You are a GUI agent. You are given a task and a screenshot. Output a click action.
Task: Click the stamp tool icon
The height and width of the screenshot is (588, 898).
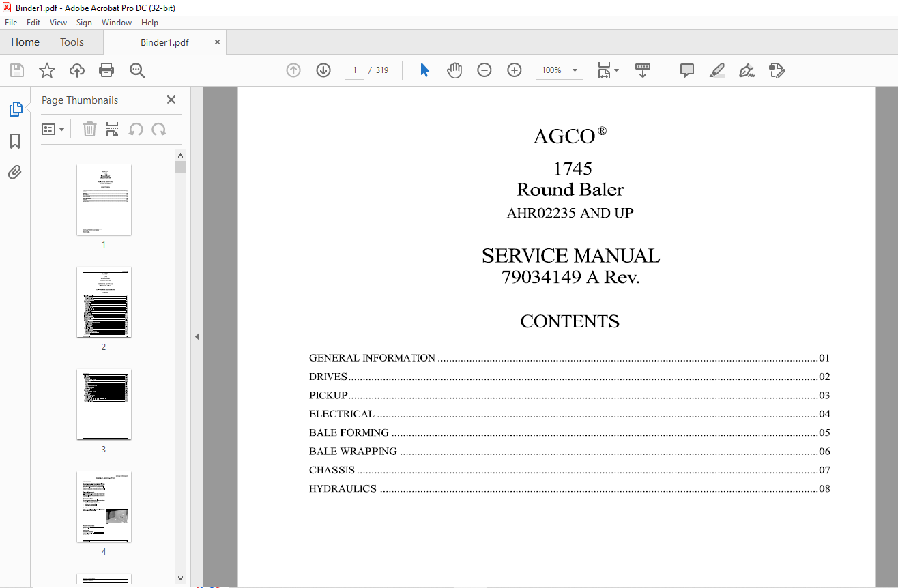777,70
